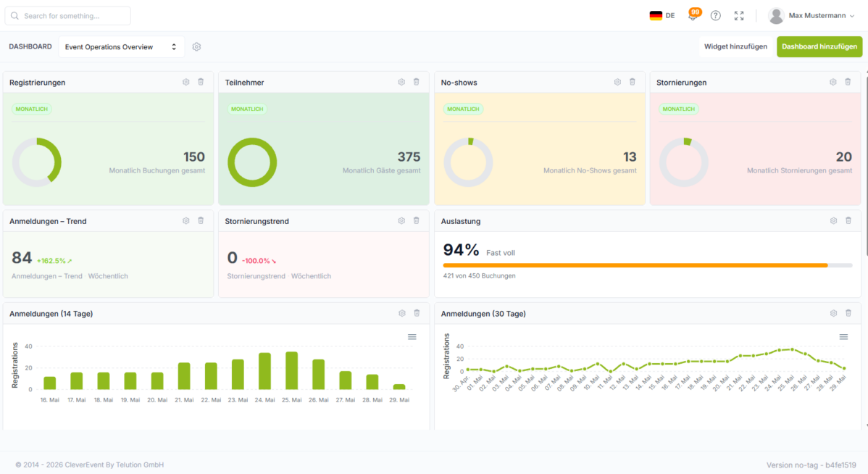
Task: Click the No-shows donut chart
Action: point(468,162)
